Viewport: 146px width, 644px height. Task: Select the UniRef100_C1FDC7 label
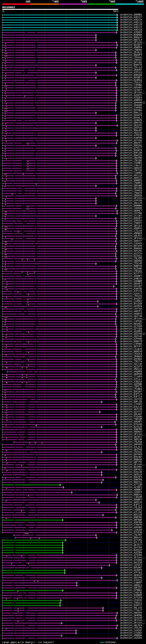(131, 565)
